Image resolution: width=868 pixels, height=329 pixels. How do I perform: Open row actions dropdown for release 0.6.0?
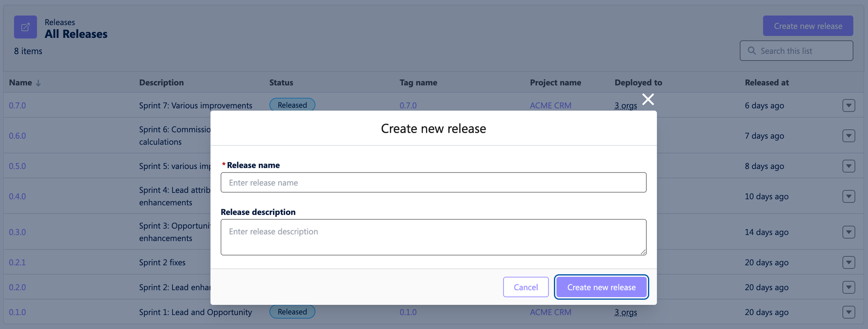click(x=849, y=136)
